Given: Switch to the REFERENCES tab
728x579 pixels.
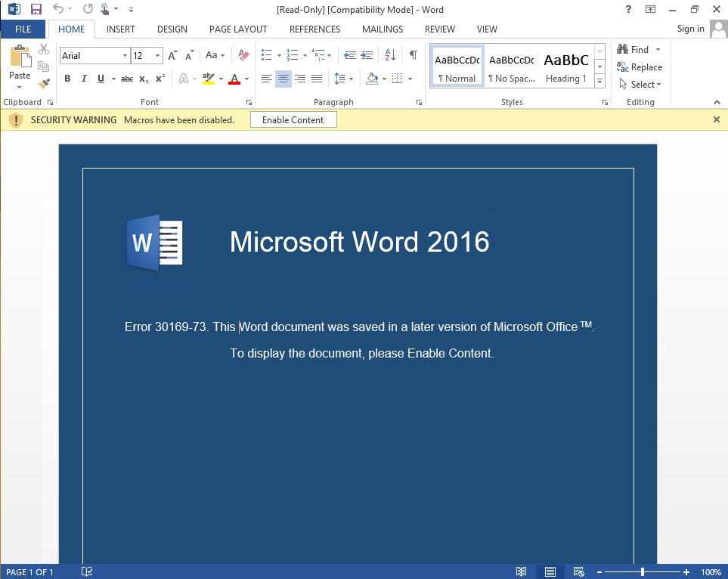Looking at the screenshot, I should [x=314, y=29].
